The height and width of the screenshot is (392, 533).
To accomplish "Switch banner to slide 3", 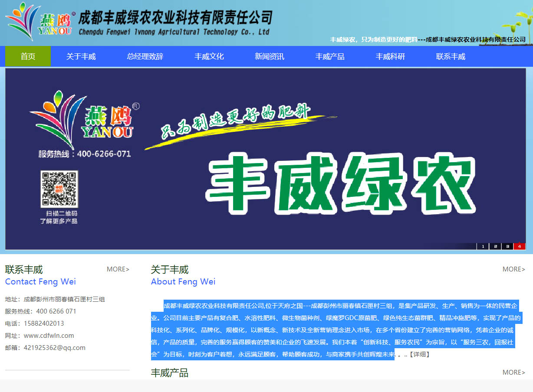I will 507,246.
